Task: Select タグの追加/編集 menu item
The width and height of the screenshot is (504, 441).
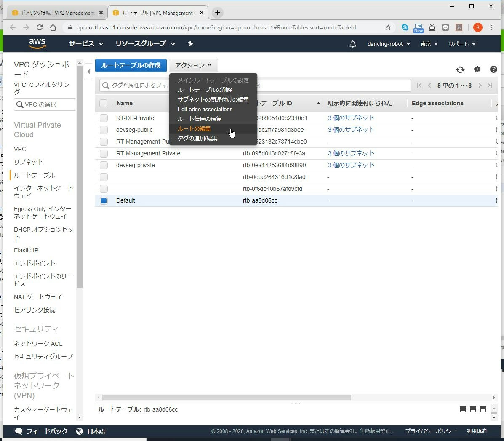Action: tap(197, 138)
